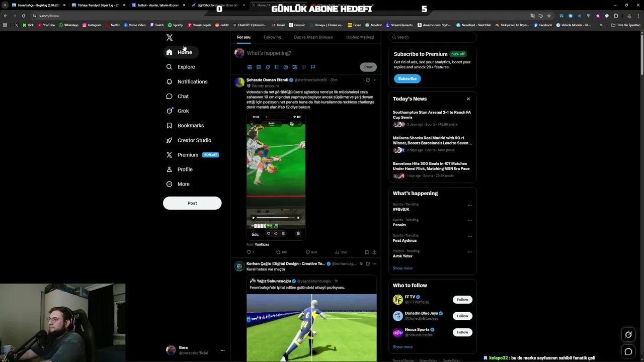
Task: Open Grok from the sidebar
Action: pyautogui.click(x=178, y=111)
